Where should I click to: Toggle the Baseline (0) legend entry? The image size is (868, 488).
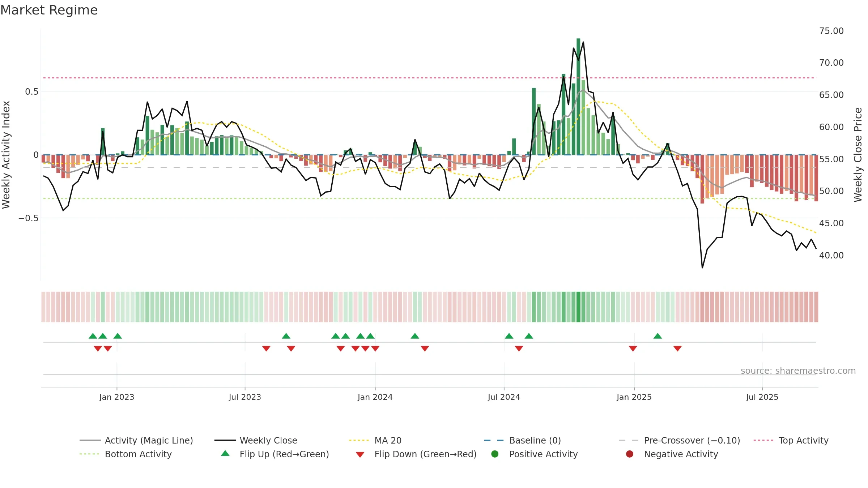coord(522,440)
